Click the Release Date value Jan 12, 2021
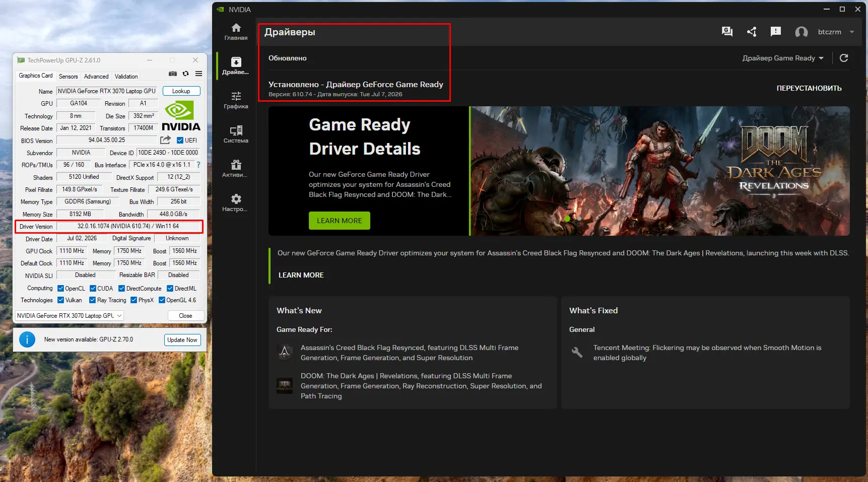This screenshot has width=868, height=482. pyautogui.click(x=76, y=128)
